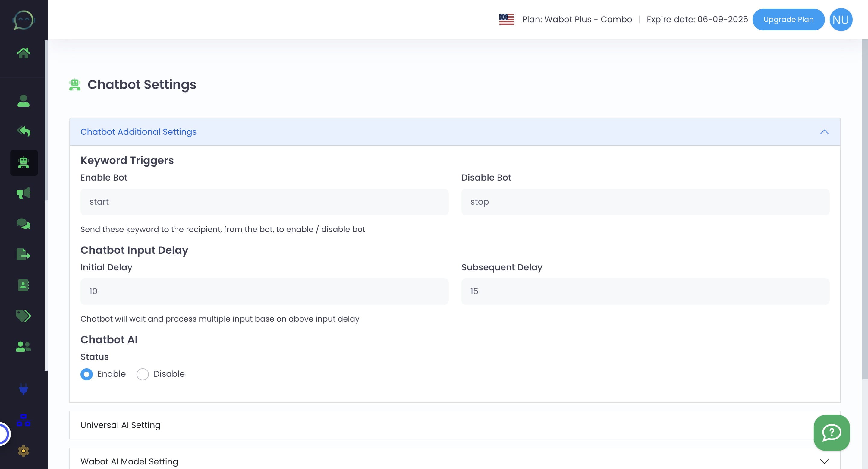This screenshot has width=868, height=469.
Task: Select the Enable radio for Chatbot AI
Action: 86,374
